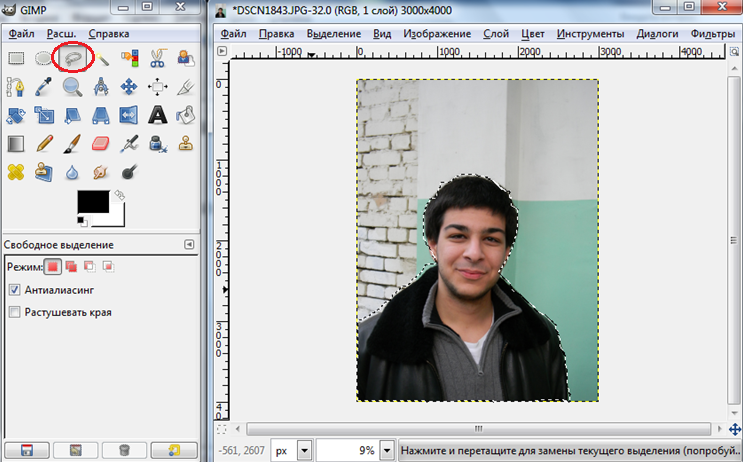Select the Blend gradient tool
The width and height of the screenshot is (743, 462).
coord(16,144)
